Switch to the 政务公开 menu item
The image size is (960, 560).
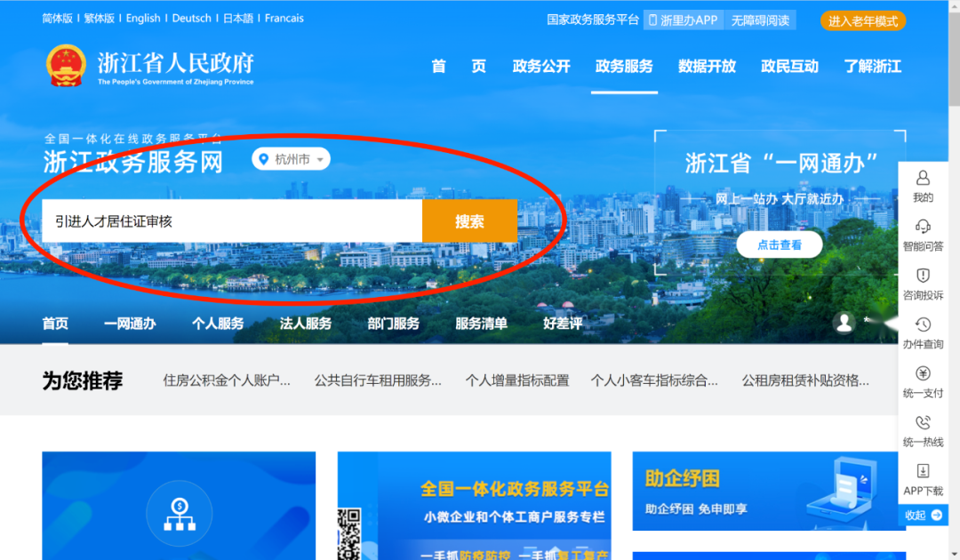point(541,67)
